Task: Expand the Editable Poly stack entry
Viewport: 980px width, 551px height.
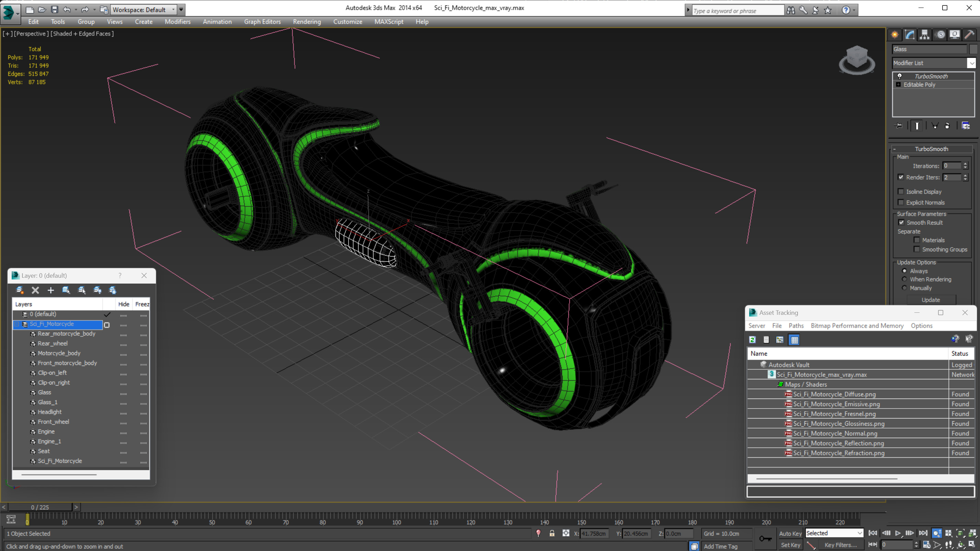Action: tap(898, 84)
